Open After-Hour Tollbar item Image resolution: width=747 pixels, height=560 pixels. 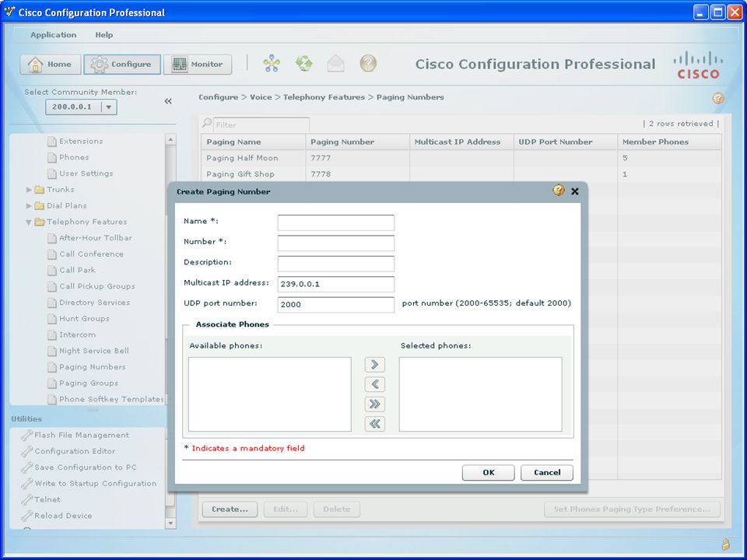95,238
